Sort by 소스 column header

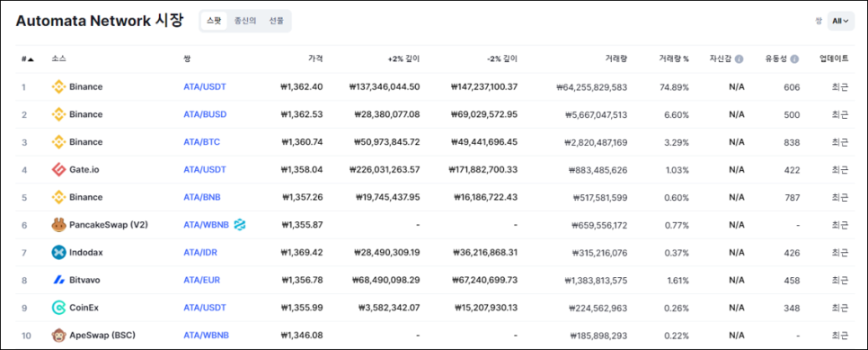click(58, 58)
